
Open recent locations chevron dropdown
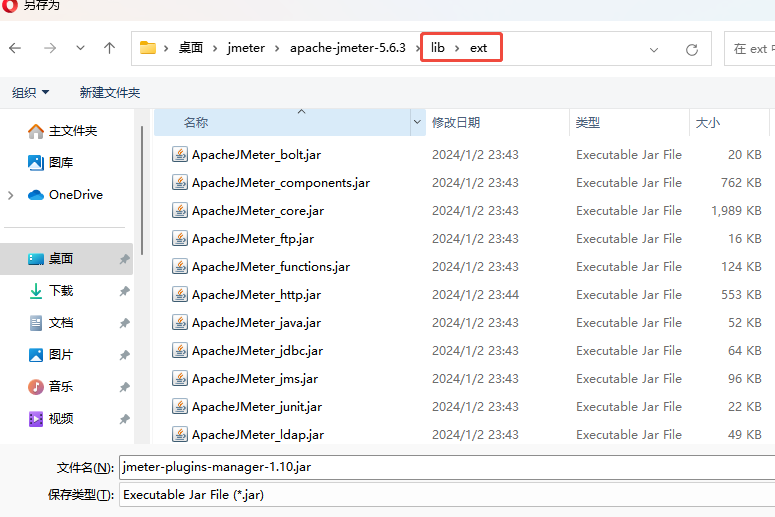point(80,48)
